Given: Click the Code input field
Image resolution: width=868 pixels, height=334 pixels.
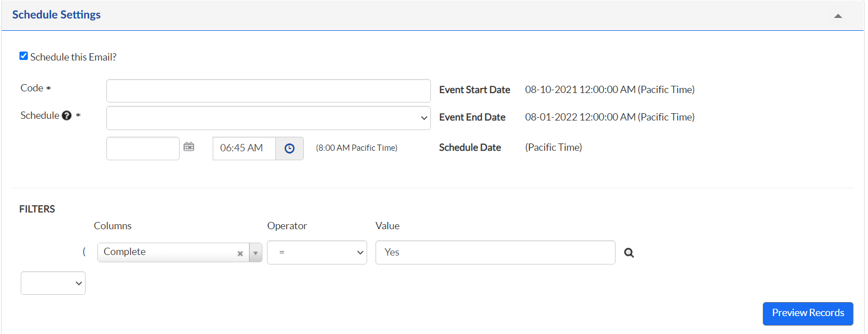Looking at the screenshot, I should pyautogui.click(x=268, y=91).
